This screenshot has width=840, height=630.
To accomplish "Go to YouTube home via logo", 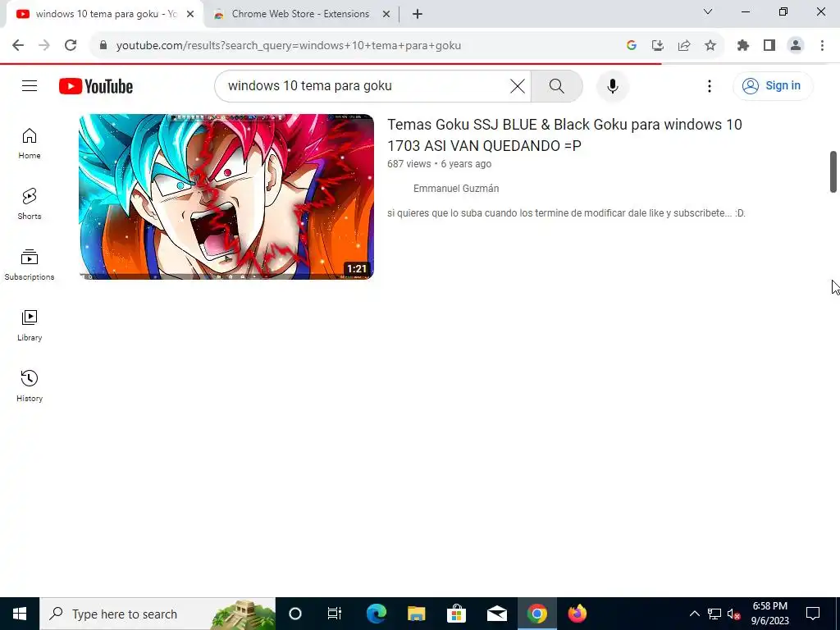I will [96, 86].
